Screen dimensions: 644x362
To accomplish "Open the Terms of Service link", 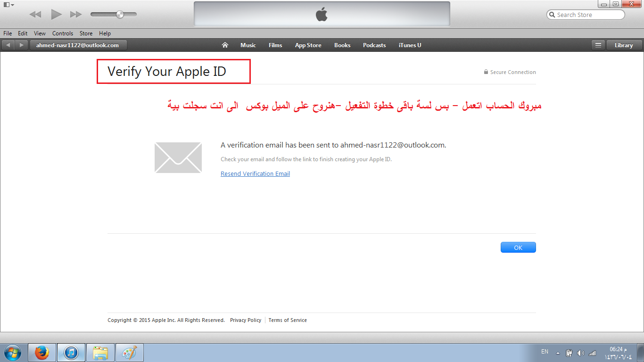I will tap(288, 320).
